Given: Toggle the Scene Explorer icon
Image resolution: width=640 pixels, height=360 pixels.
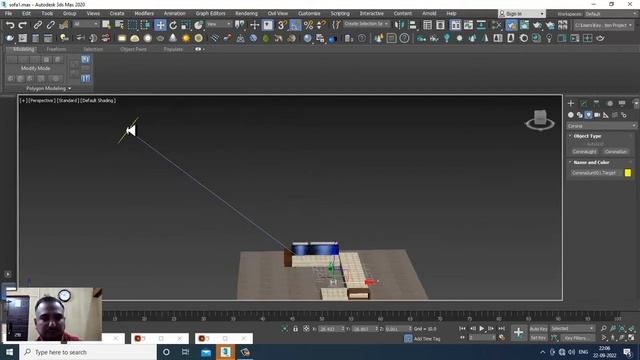Looking at the screenshot, I should coord(427,25).
